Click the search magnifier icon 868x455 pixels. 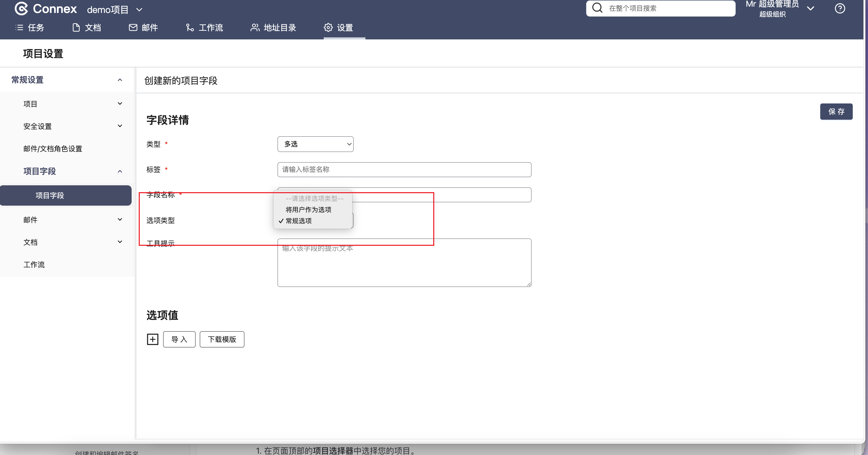tap(597, 8)
